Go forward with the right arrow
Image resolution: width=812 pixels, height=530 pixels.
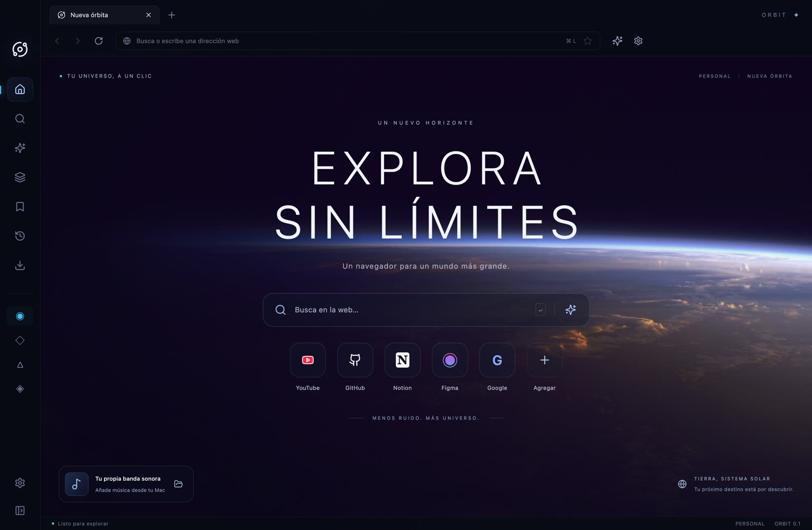[x=78, y=41]
